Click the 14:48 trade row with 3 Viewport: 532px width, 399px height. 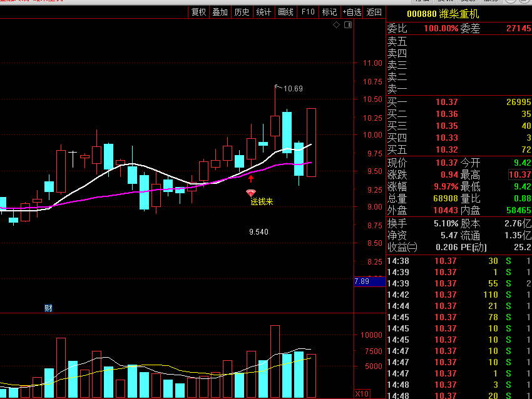tap(459, 385)
